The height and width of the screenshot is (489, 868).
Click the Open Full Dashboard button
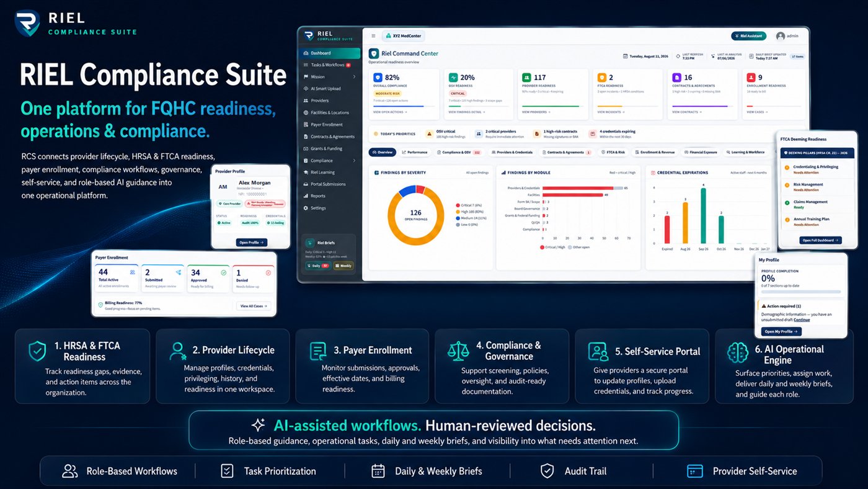[x=820, y=240]
